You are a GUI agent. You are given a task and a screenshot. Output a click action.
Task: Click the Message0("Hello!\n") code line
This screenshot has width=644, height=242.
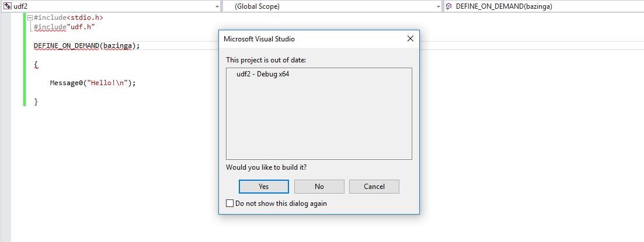click(x=92, y=83)
